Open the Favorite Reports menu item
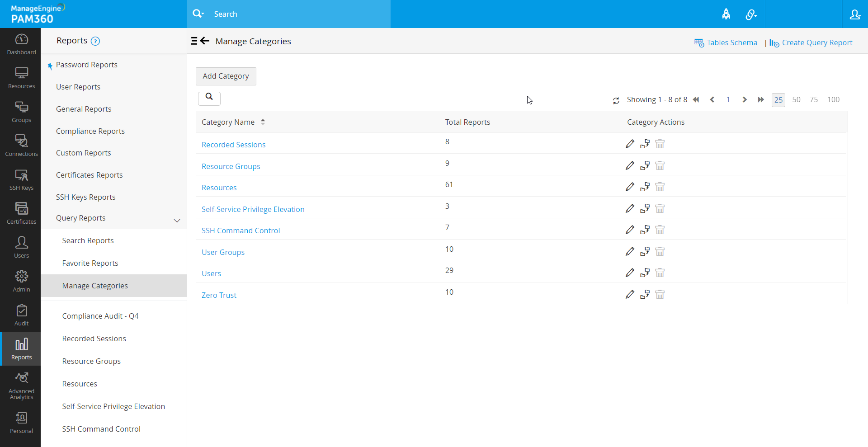This screenshot has width=868, height=447. pos(90,263)
